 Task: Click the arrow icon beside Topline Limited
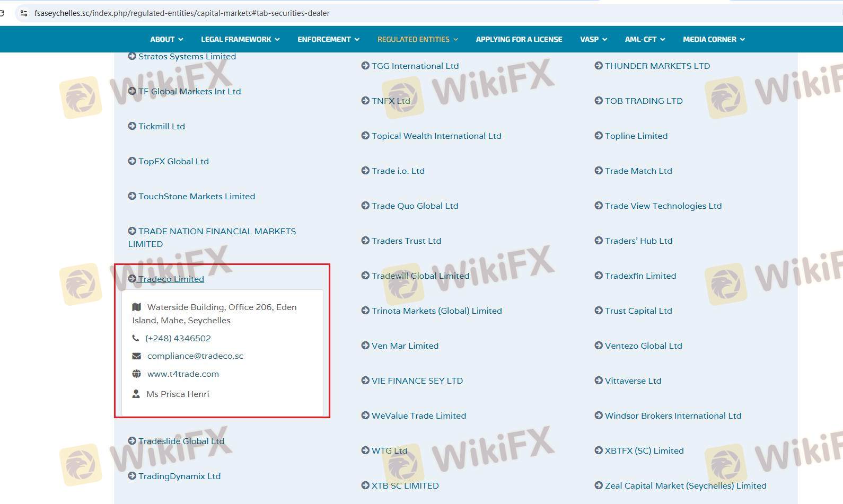pyautogui.click(x=599, y=136)
